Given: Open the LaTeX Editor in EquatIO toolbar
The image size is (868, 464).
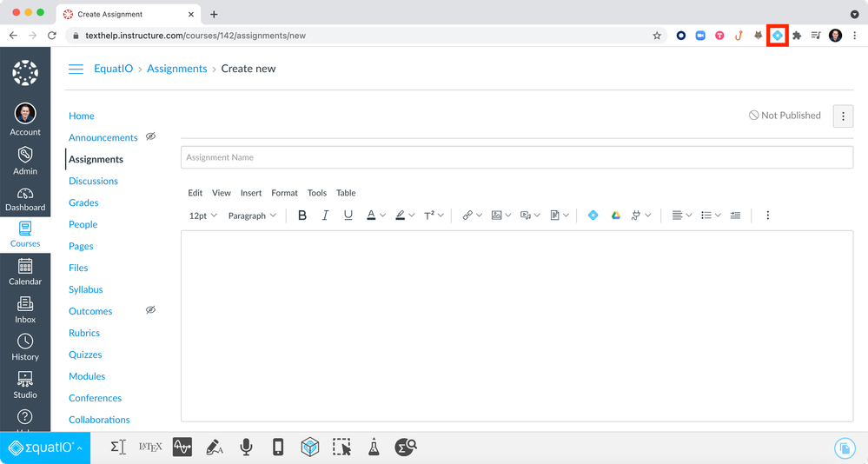Looking at the screenshot, I should [x=150, y=447].
